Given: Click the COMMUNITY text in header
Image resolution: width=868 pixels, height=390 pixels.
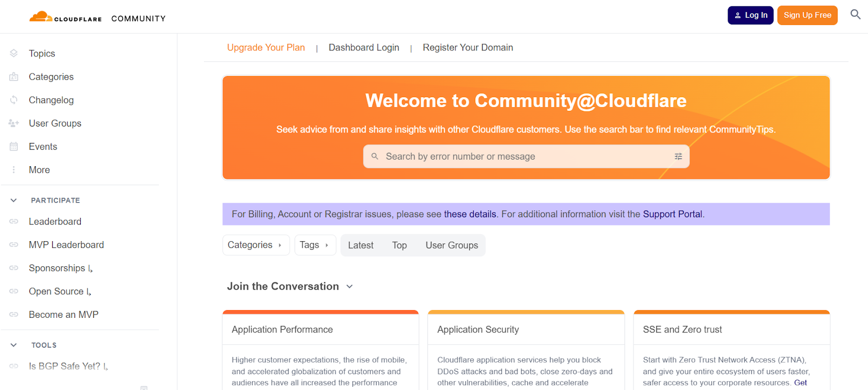Looking at the screenshot, I should coord(138,18).
